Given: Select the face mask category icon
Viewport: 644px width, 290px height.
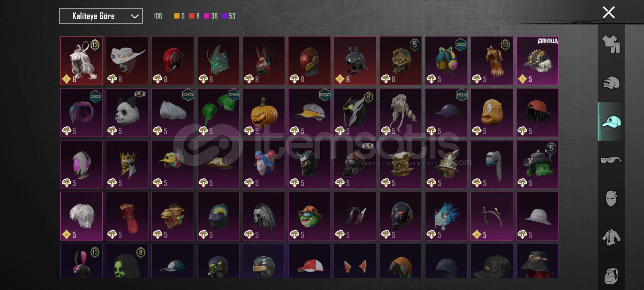Looking at the screenshot, I should pos(611,198).
